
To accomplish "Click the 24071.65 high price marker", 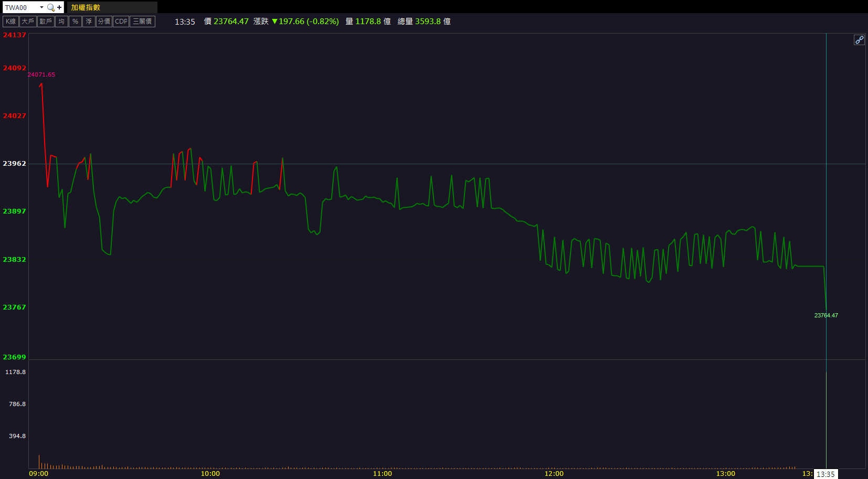I will [x=41, y=74].
